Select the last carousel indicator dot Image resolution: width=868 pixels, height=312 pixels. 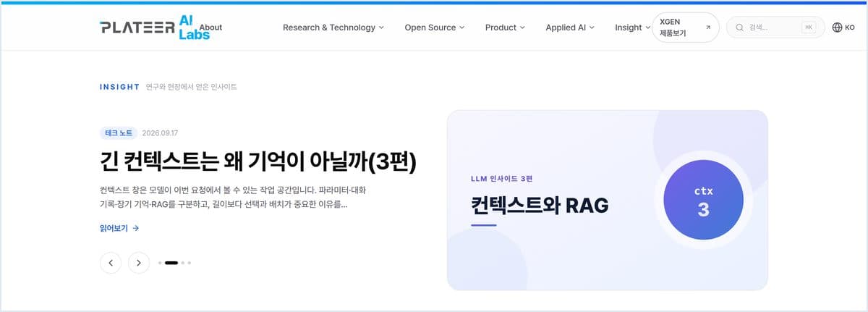point(190,263)
